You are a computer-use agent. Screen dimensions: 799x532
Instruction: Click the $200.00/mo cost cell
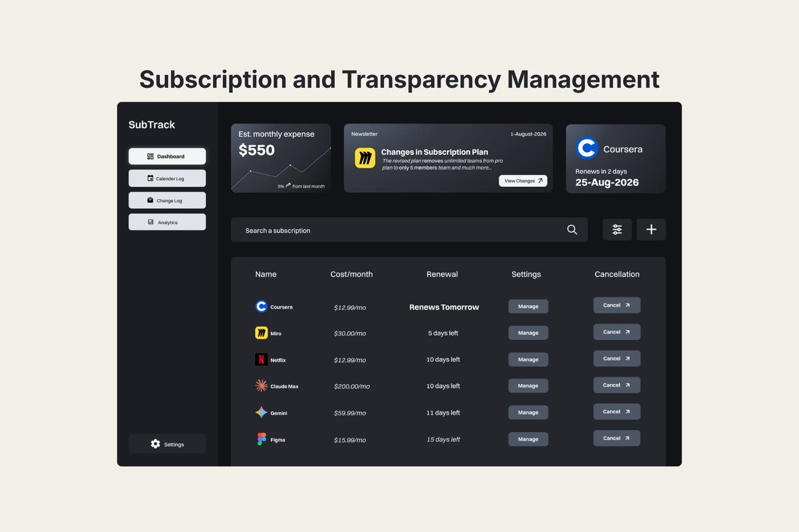pyautogui.click(x=352, y=386)
